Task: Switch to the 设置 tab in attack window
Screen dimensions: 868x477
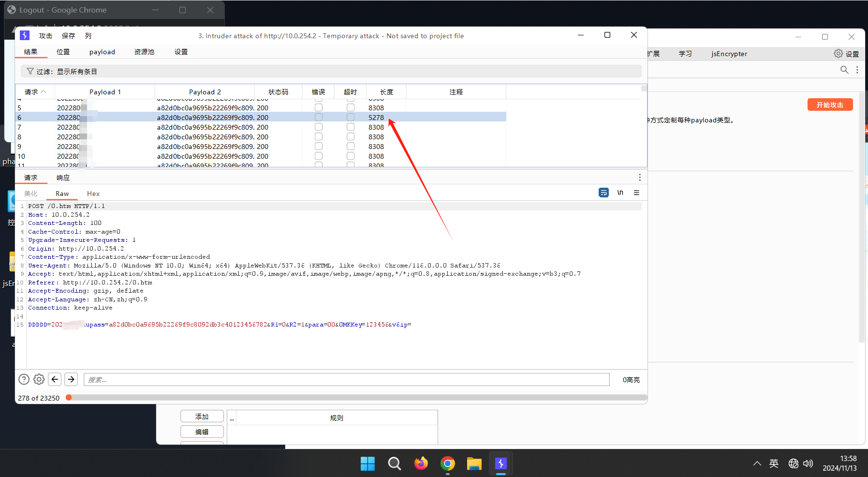Action: [181, 52]
